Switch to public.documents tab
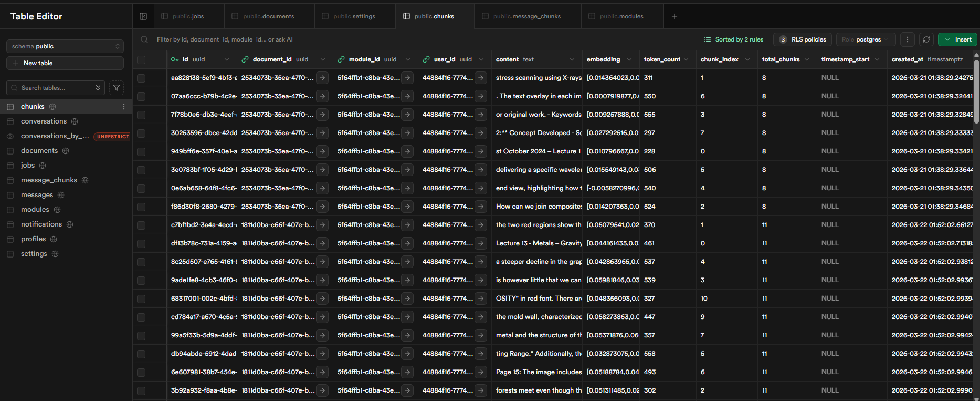980x401 pixels. tap(269, 16)
